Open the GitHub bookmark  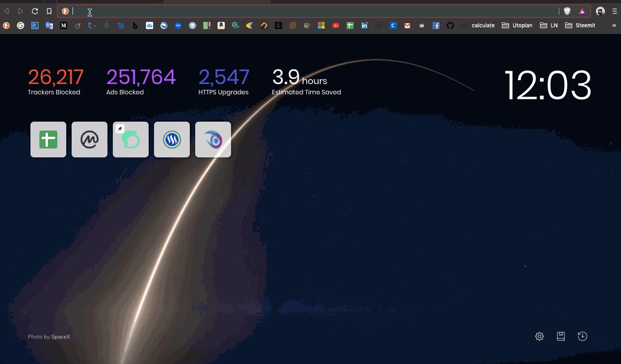450,25
